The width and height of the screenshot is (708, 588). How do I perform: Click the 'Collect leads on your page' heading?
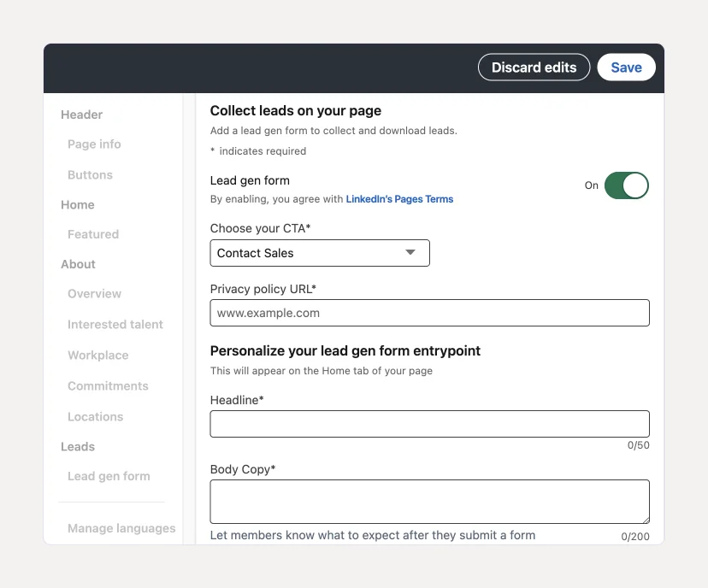coord(296,110)
